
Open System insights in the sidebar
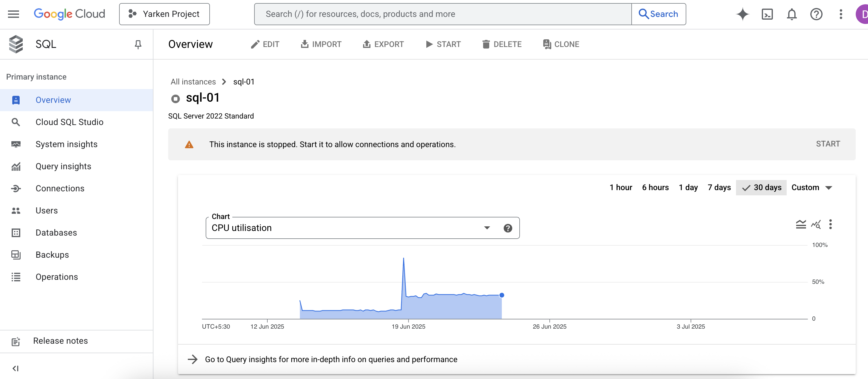tap(66, 144)
